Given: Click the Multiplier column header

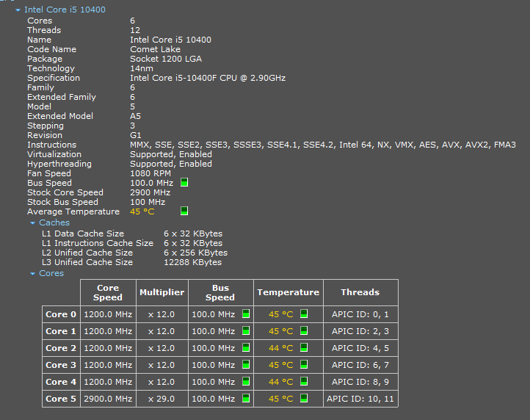Looking at the screenshot, I should coord(161,292).
